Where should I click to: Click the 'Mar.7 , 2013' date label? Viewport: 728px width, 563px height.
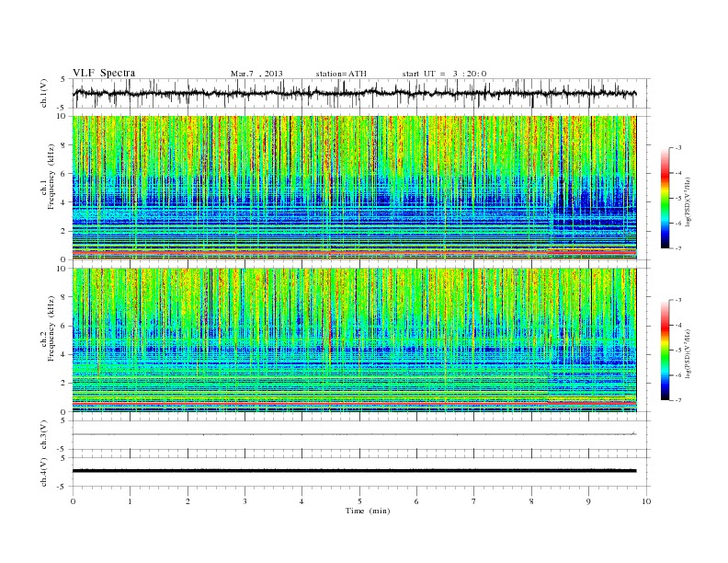tap(256, 74)
